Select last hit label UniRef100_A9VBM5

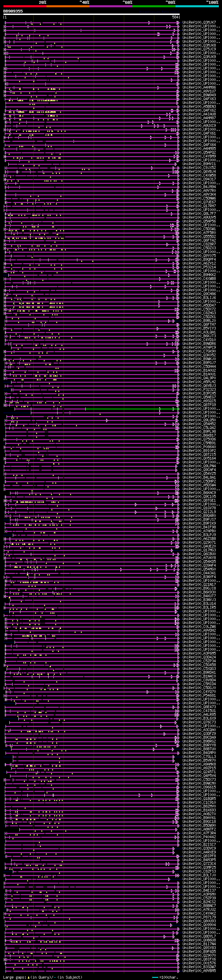click(199, 971)
